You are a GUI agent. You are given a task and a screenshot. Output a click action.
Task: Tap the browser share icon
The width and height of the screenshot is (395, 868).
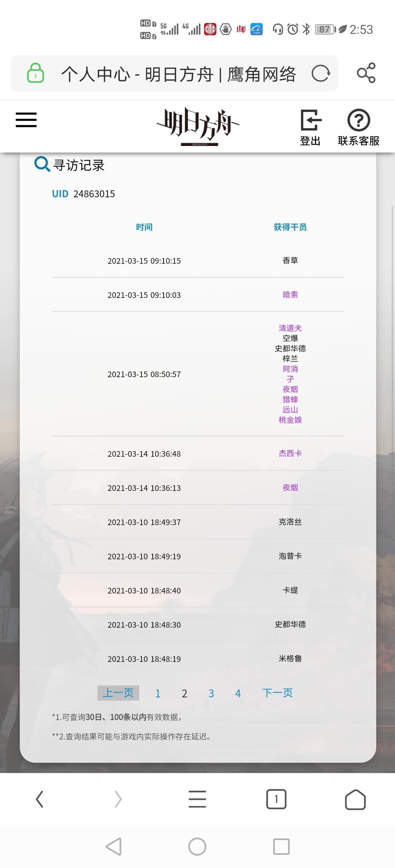366,73
